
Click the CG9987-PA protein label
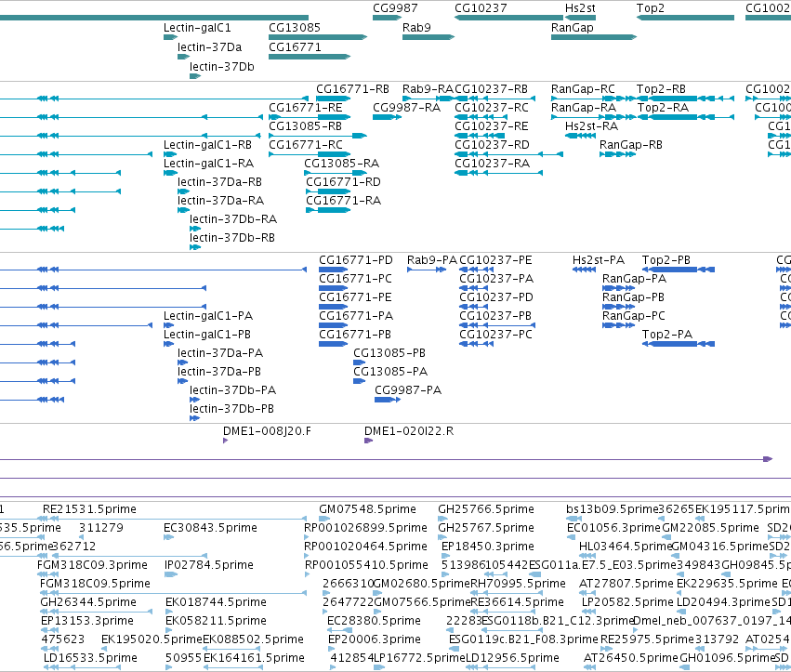click(x=408, y=390)
